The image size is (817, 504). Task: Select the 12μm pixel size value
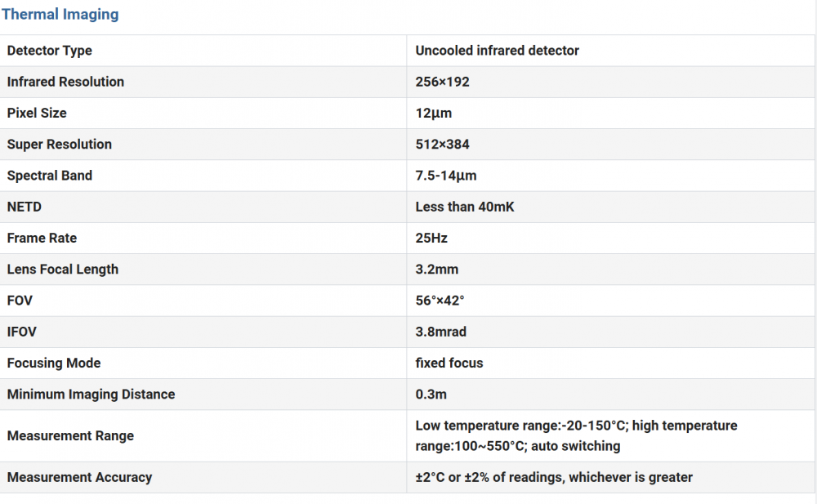point(433,113)
